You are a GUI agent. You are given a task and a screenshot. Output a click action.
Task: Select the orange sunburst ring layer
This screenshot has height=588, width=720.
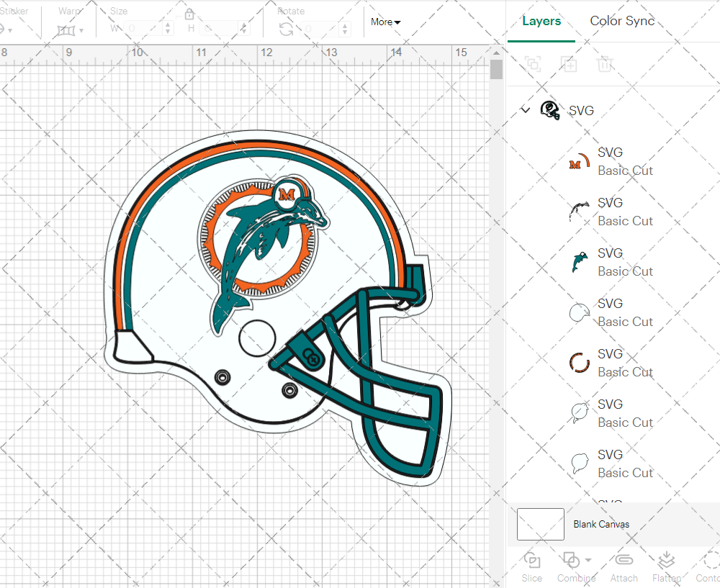(x=613, y=363)
